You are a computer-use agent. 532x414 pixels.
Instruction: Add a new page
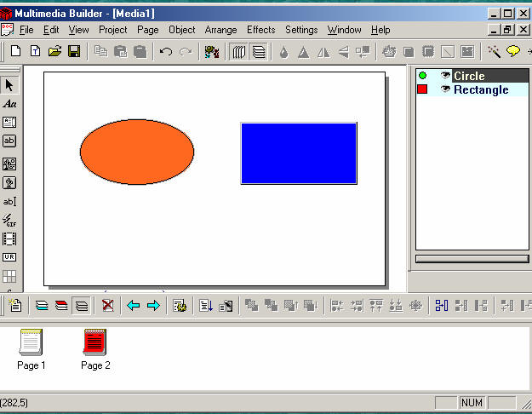(15, 306)
